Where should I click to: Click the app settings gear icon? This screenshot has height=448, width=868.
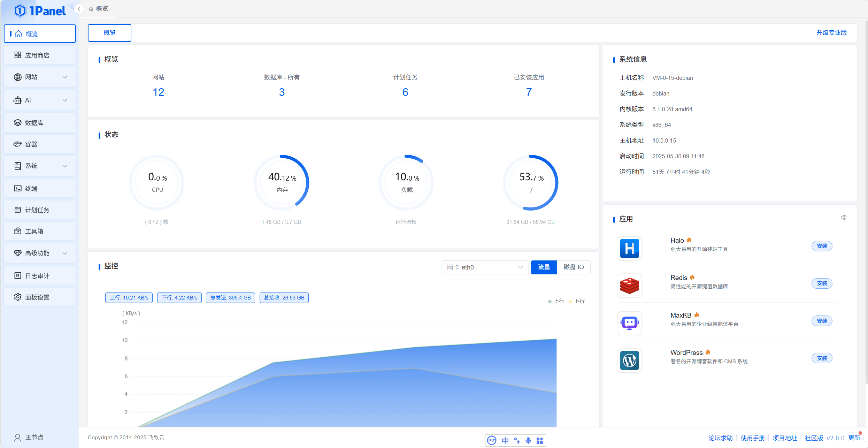point(844,218)
